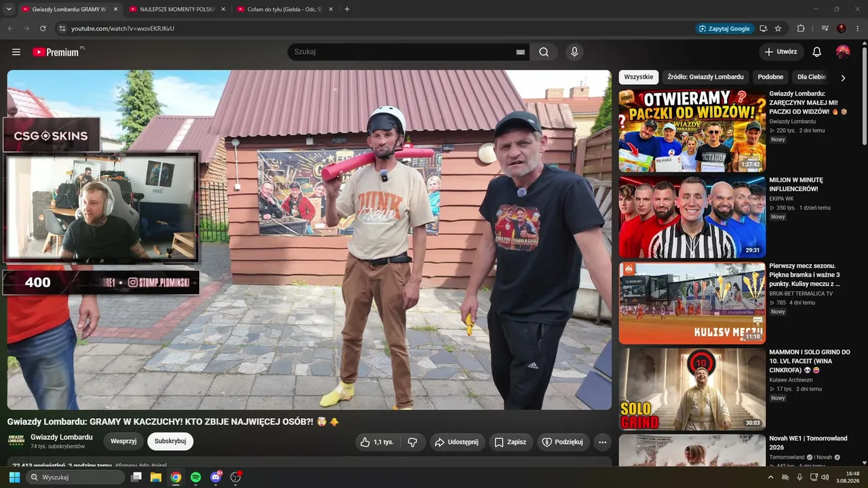Open KULISY MECZU video thumbnail

(692, 303)
